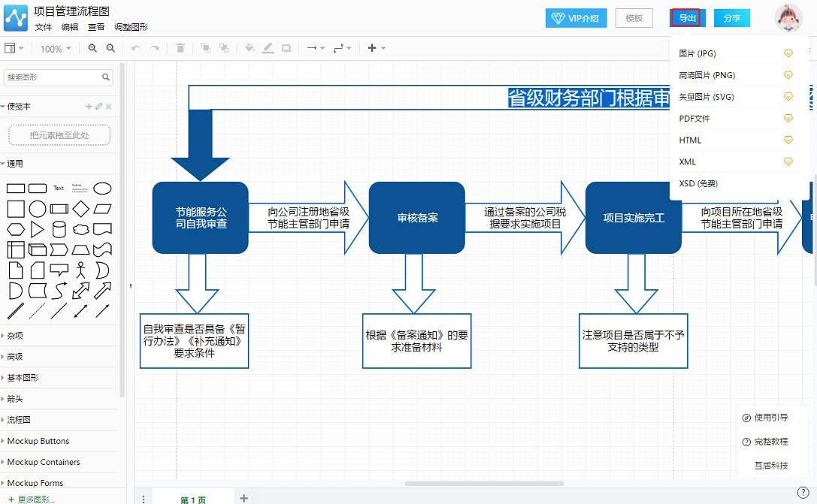Click the add new page plus button
Screen dimensions: 817x504
tap(243, 496)
